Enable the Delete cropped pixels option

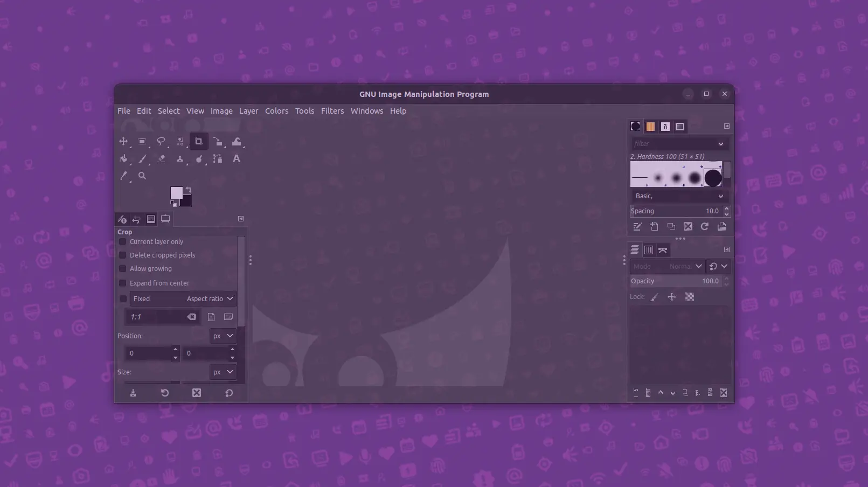[x=122, y=255]
